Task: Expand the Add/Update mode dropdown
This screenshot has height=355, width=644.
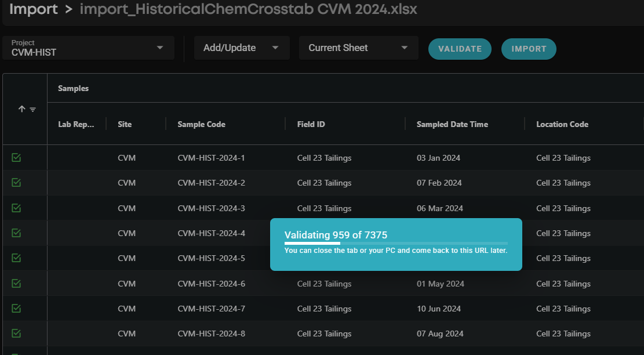Action: 242,48
